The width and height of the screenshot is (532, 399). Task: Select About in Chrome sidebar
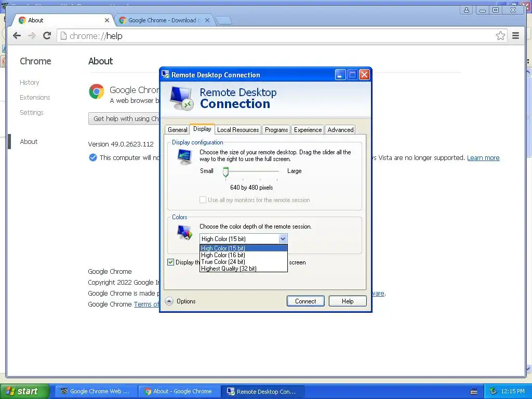(29, 141)
